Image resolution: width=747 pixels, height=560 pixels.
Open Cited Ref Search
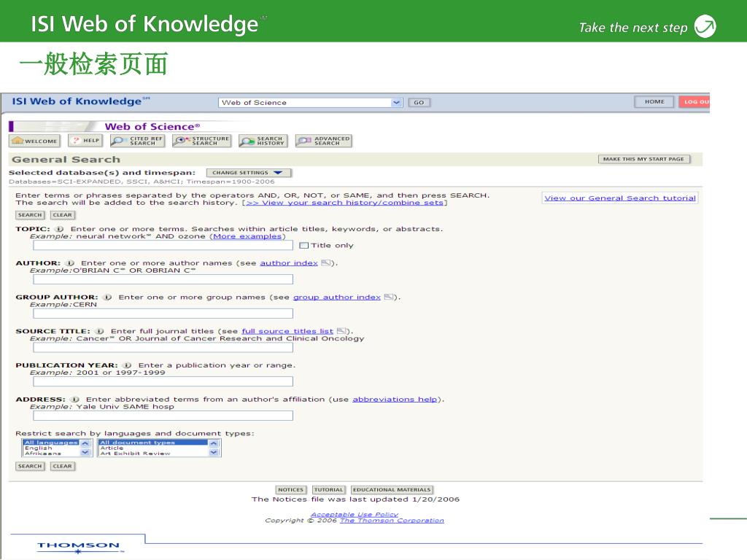click(x=137, y=141)
